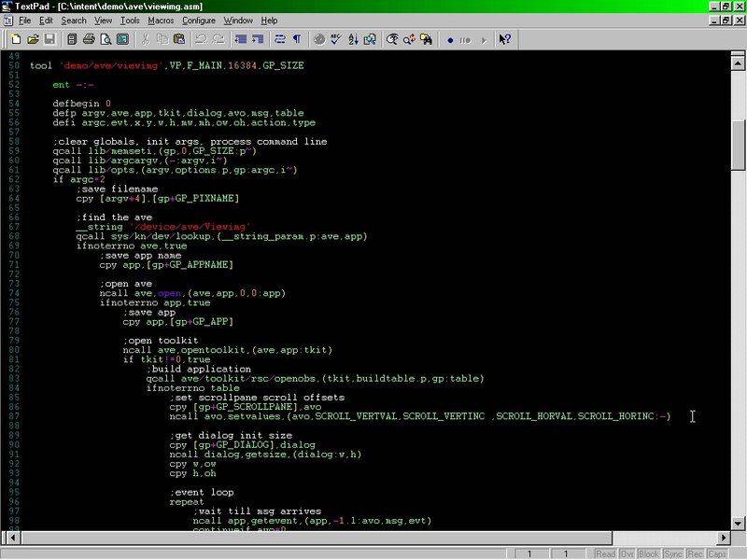Screen dimensions: 747x560
Task: Open the TextPad system menu in the title bar
Action: click(7, 7)
